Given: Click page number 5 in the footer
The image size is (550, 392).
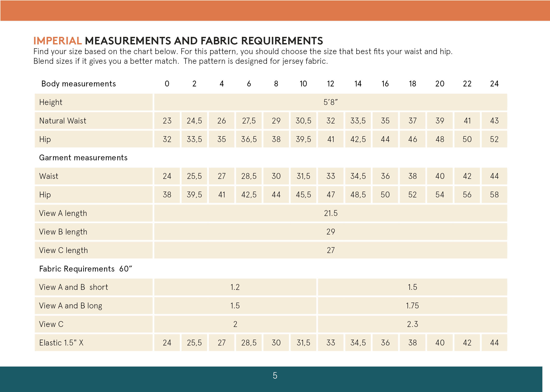Looking at the screenshot, I should point(275,376).
